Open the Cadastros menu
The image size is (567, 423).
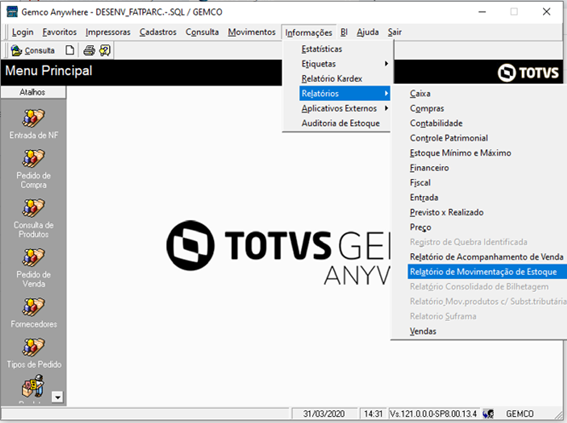(158, 32)
